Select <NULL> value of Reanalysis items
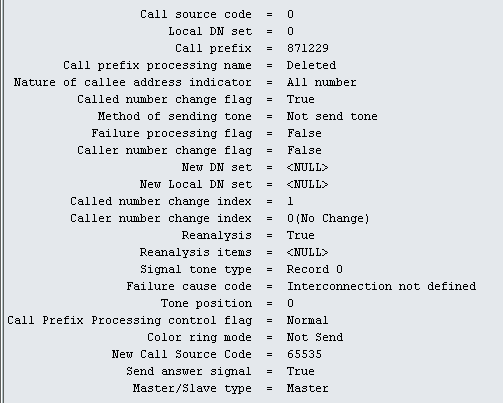The image size is (503, 403). (307, 252)
